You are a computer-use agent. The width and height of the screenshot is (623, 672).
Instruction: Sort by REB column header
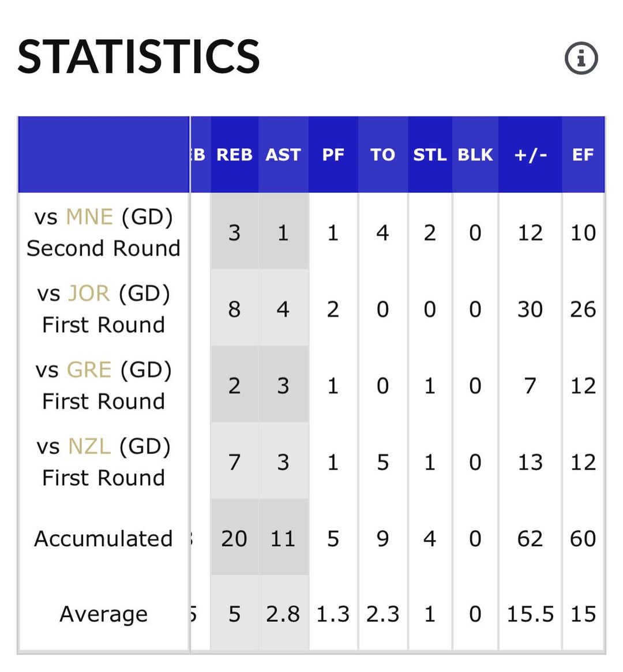pos(234,155)
